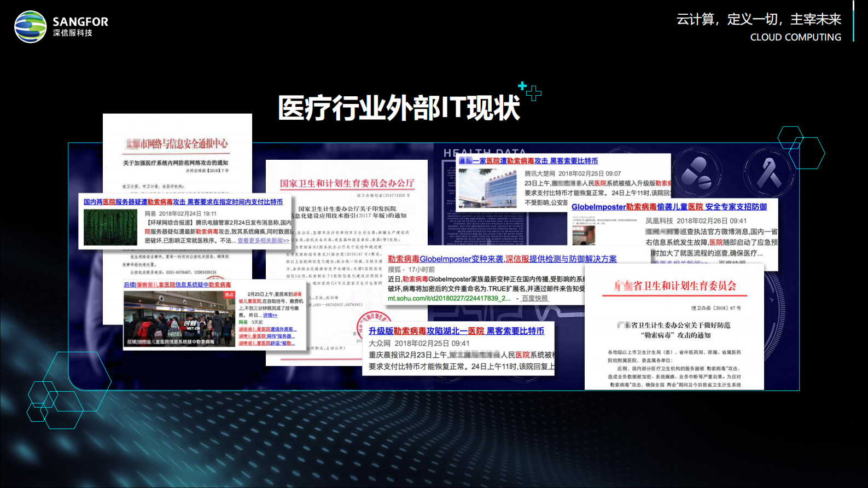868x488 pixels.
Task: Click the CLOUD COMPUTING text
Action: [796, 37]
